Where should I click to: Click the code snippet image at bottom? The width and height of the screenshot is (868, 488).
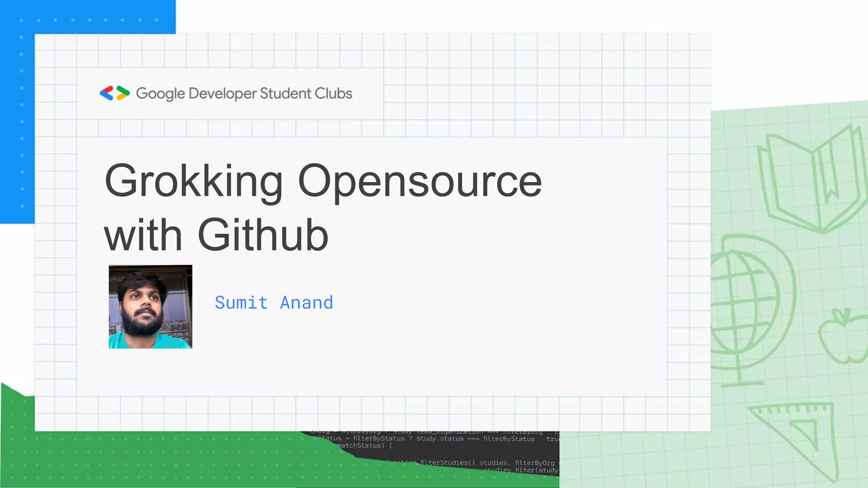coord(430,453)
